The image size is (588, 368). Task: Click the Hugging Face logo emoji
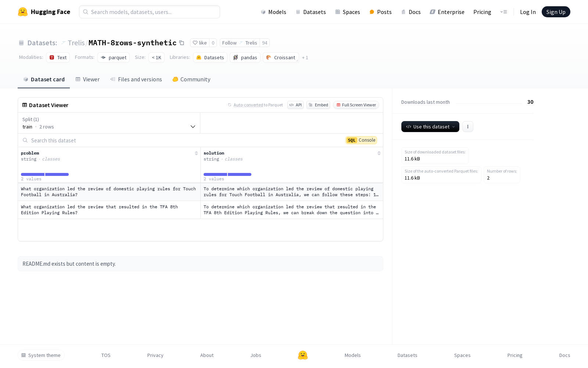23,12
